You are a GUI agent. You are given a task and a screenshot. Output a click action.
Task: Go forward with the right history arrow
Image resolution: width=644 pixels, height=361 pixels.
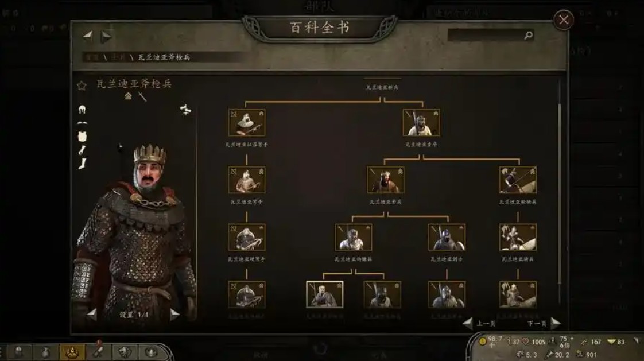(x=106, y=36)
